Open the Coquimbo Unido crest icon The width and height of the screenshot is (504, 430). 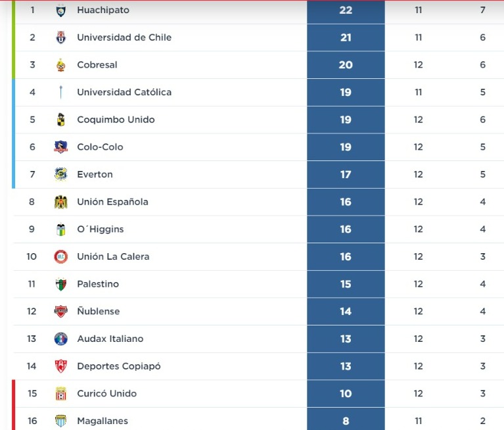pos(60,120)
